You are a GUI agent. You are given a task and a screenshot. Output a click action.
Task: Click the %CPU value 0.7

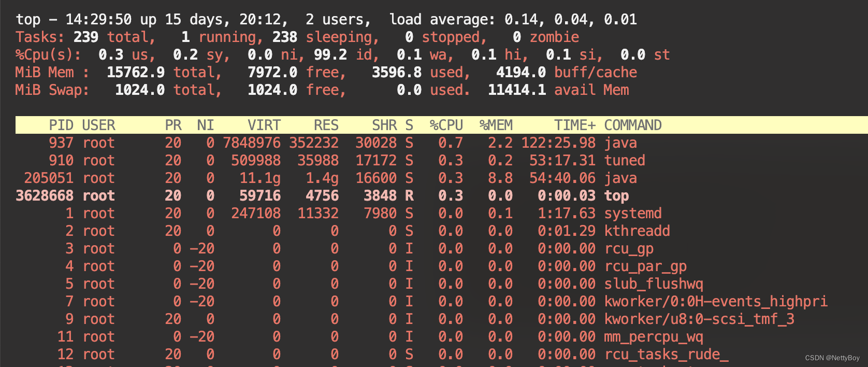(x=451, y=143)
